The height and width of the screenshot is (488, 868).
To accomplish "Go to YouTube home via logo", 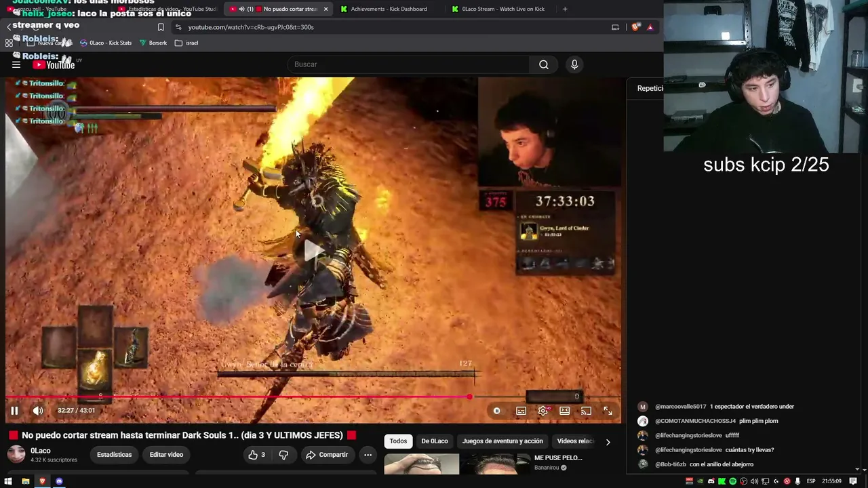I will coord(54,64).
